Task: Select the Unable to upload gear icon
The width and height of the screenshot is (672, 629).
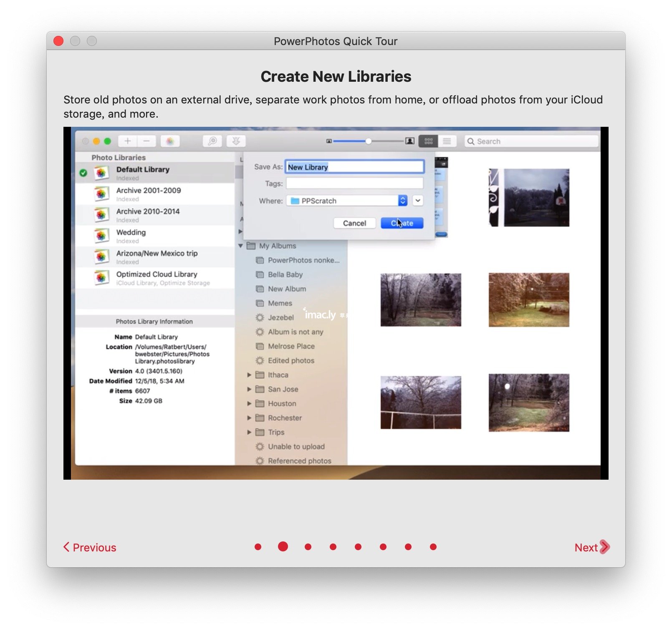Action: click(x=260, y=447)
